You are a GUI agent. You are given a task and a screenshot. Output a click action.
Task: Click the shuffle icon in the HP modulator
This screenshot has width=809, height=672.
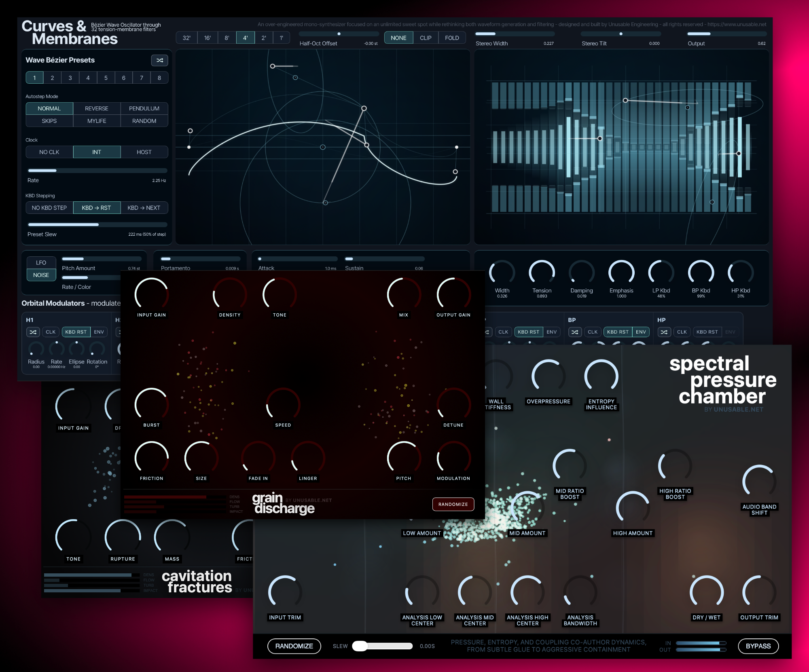pos(664,332)
